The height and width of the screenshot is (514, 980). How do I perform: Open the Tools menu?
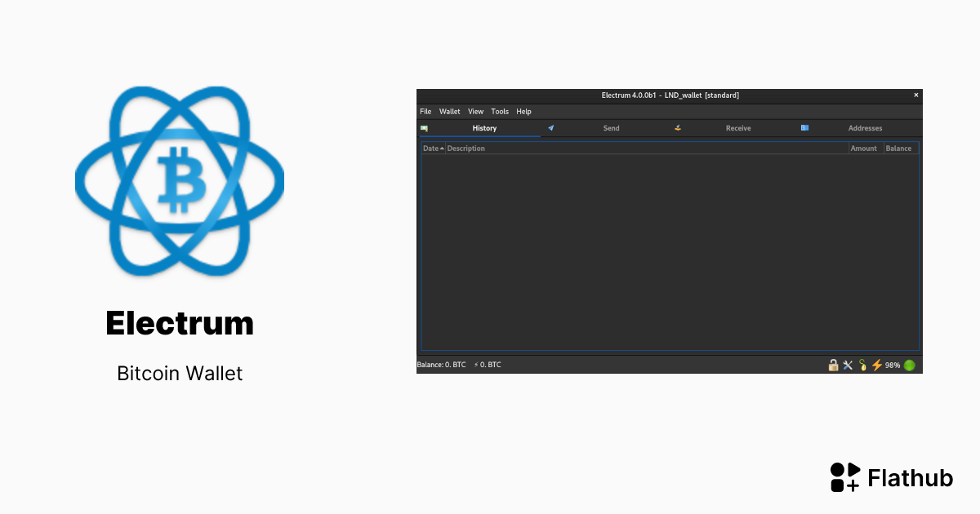click(x=500, y=111)
